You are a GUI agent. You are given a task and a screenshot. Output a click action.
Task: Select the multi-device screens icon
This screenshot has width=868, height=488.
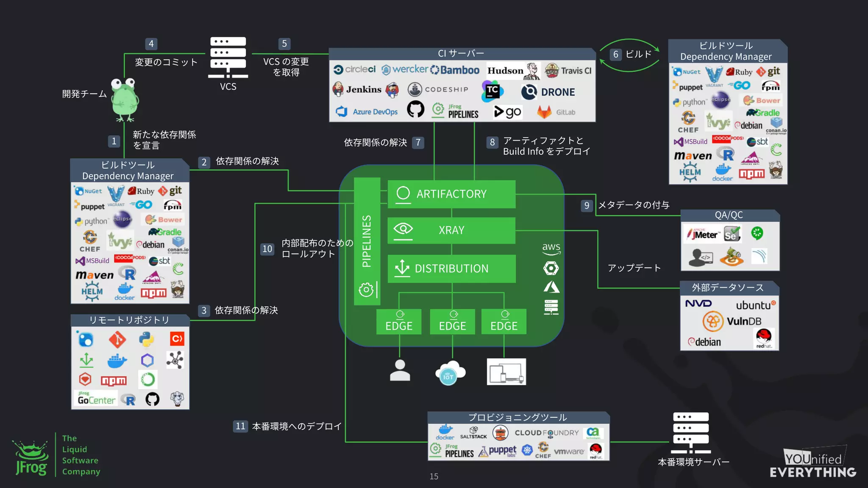point(506,372)
